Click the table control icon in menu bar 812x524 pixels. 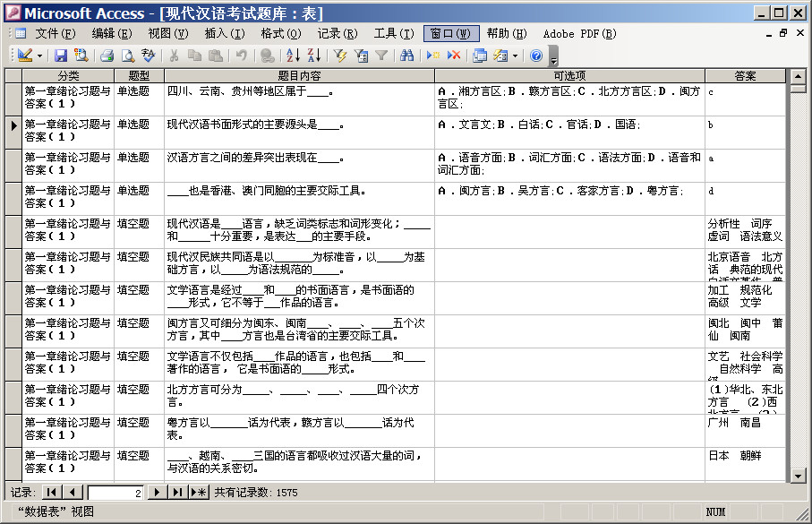(x=21, y=34)
